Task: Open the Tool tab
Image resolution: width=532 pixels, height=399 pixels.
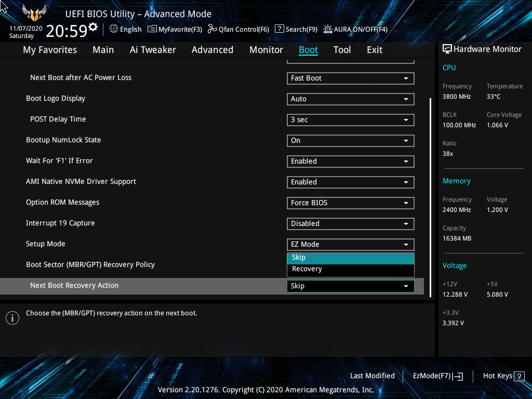Action: click(342, 50)
